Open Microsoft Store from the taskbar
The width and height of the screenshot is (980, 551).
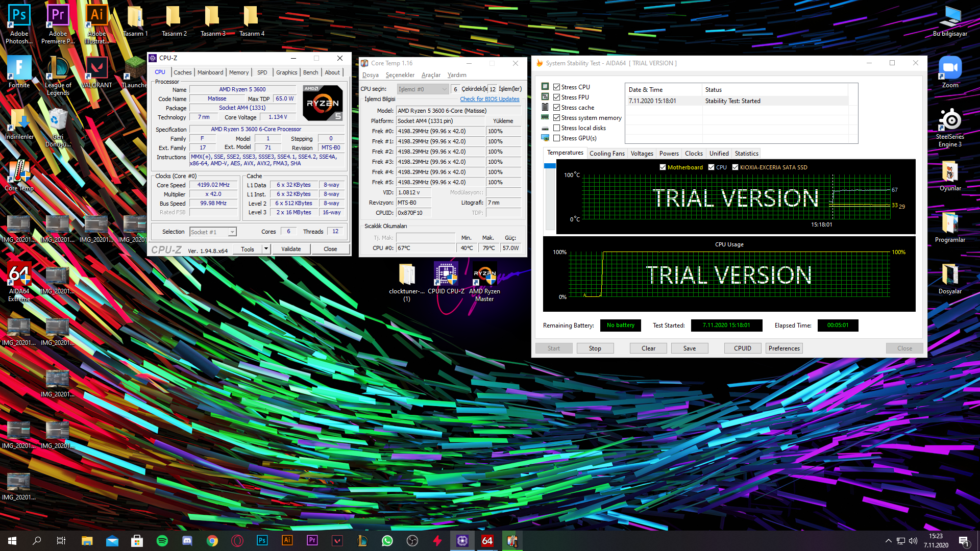[137, 541]
